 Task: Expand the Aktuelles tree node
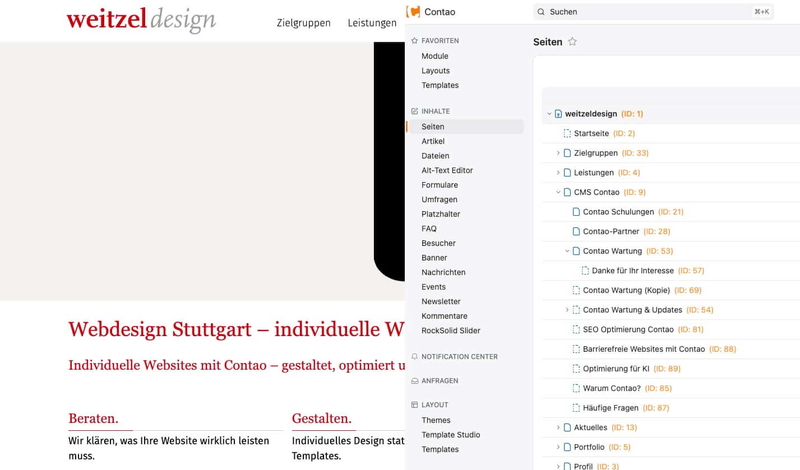click(558, 428)
